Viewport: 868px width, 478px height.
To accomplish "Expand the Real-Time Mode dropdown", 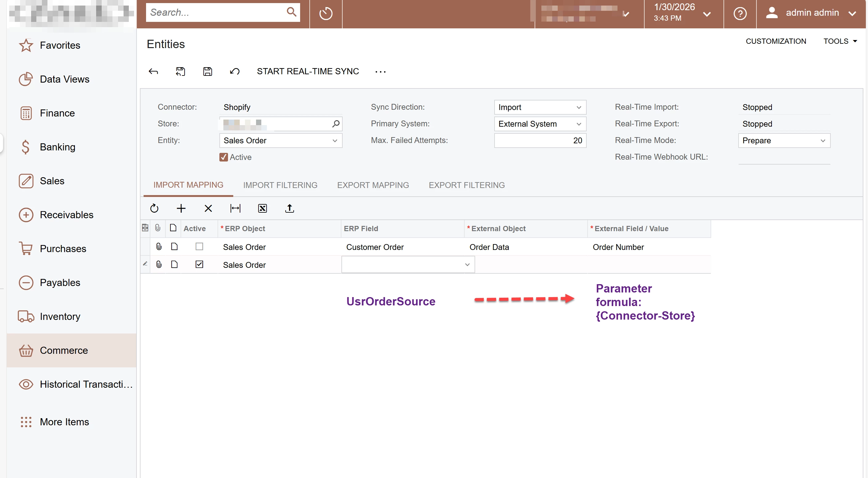I will click(x=784, y=141).
